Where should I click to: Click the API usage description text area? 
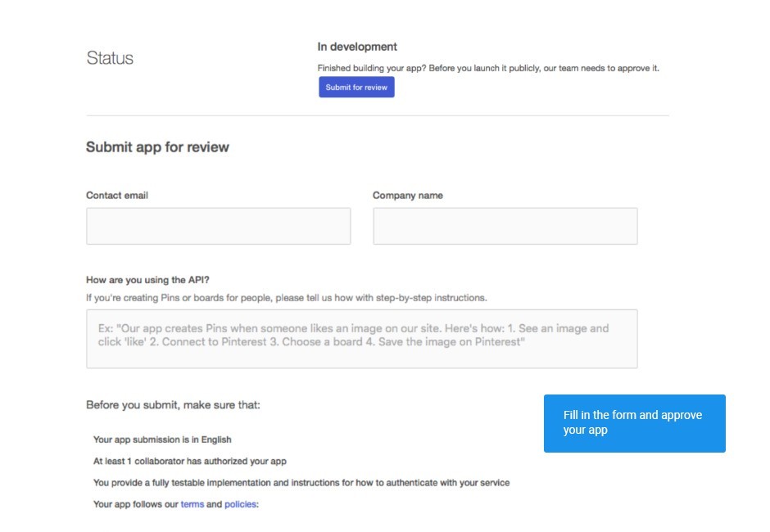(x=362, y=339)
